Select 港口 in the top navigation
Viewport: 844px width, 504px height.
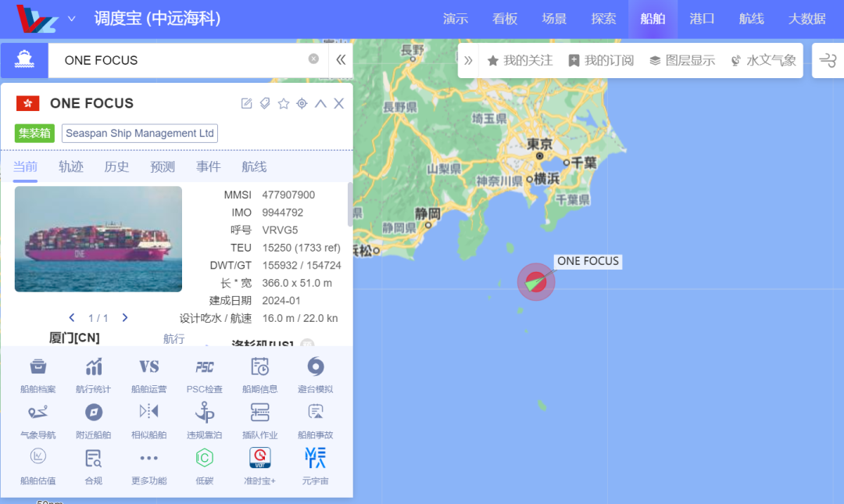click(x=702, y=19)
